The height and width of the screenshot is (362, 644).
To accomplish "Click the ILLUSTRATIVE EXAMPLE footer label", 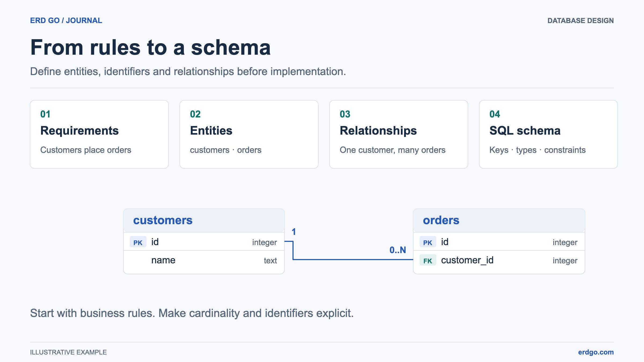I will [68, 352].
